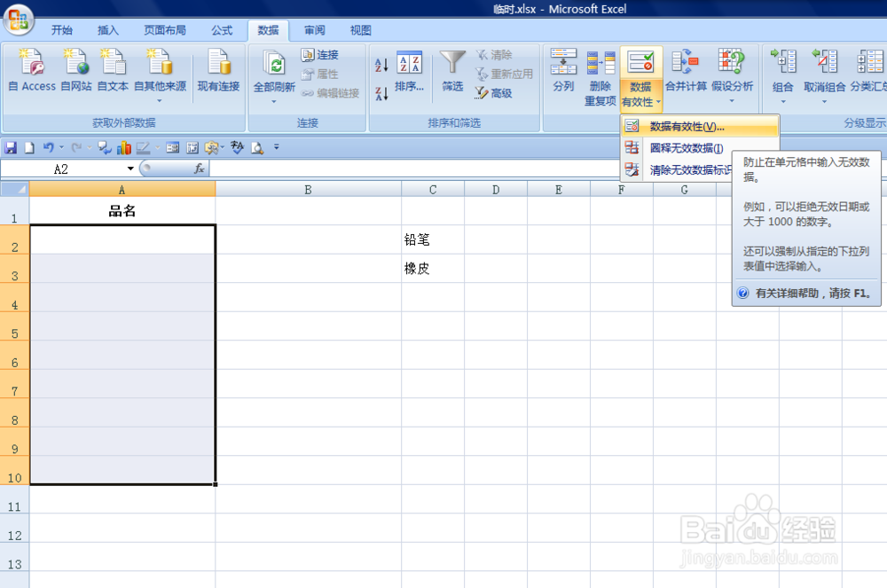Open the Insert (插入) tab

coord(107,30)
